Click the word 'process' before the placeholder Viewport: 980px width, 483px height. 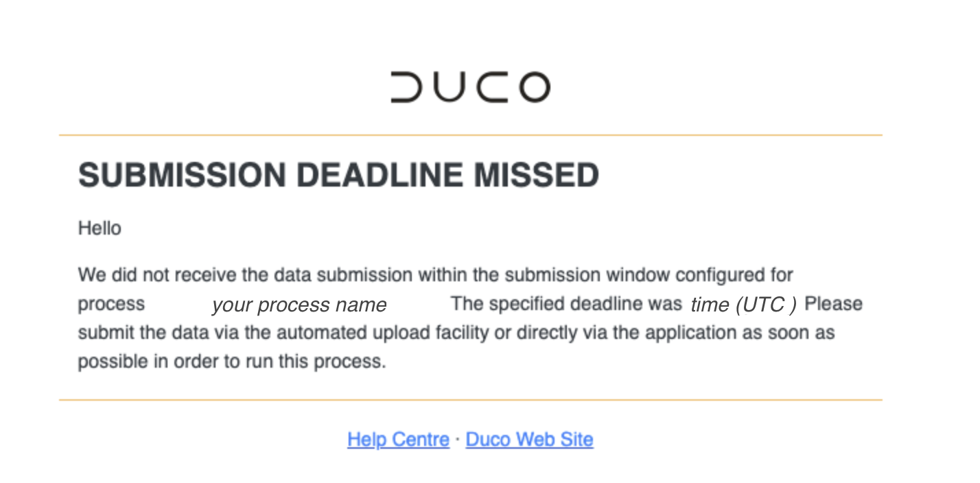pos(111,304)
